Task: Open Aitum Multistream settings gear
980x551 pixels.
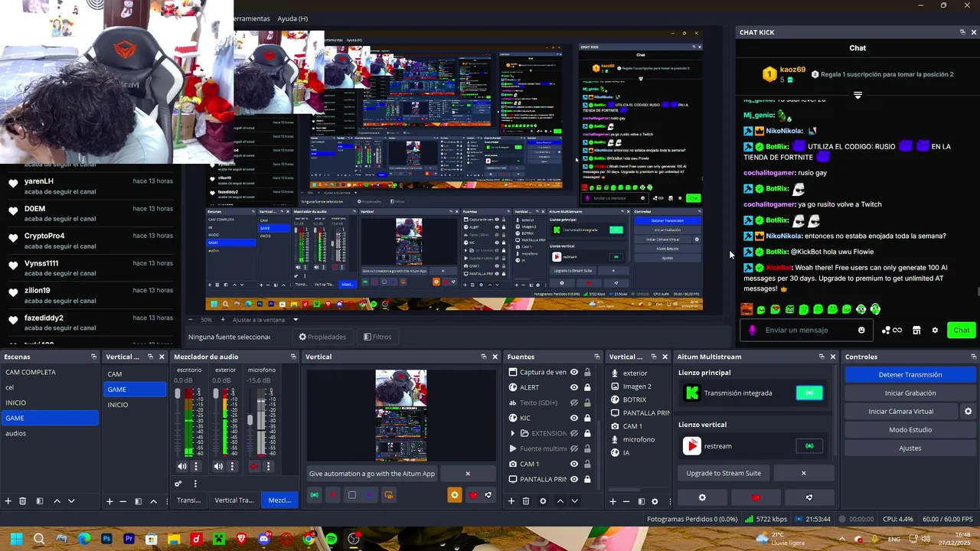Action: click(702, 497)
